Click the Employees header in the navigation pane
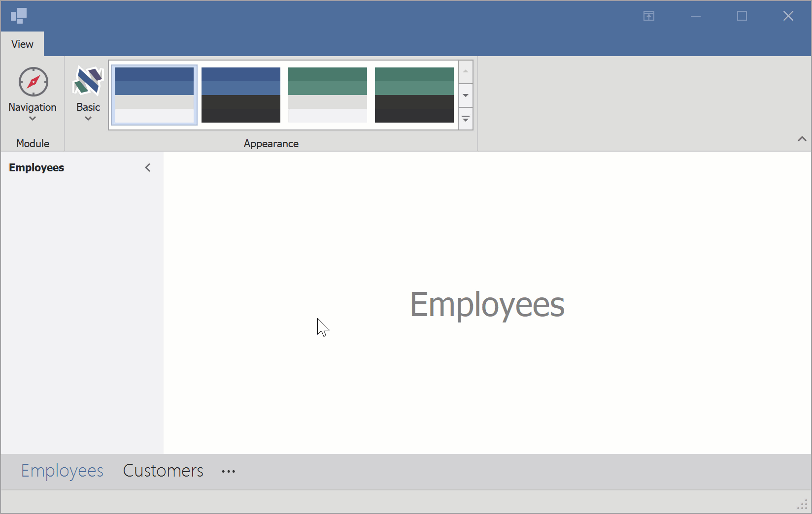The image size is (812, 514). (36, 168)
